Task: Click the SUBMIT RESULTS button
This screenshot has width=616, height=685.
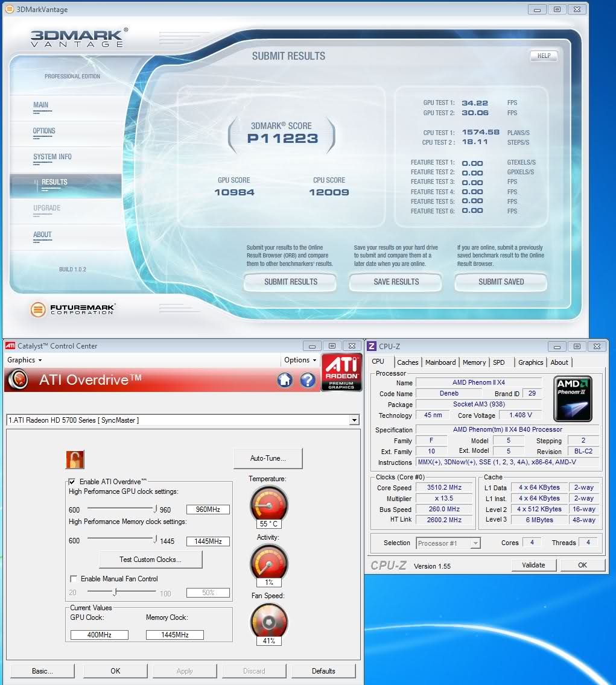Action: (291, 282)
